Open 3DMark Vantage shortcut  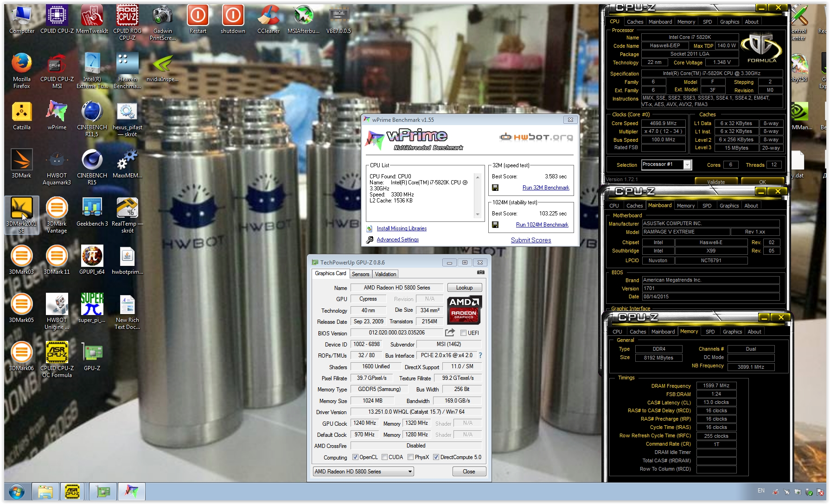coord(57,215)
